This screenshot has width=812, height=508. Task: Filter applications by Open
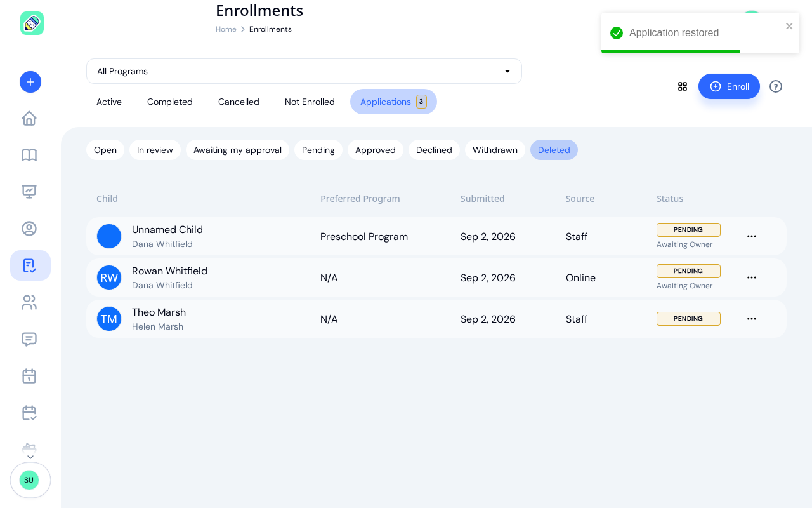[105, 150]
